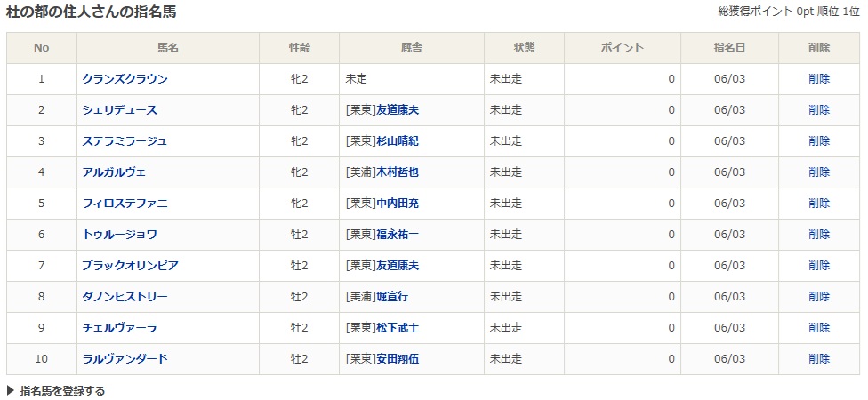The image size is (868, 400).
Task: Click trainer 堀宣行 link
Action: coord(391,297)
